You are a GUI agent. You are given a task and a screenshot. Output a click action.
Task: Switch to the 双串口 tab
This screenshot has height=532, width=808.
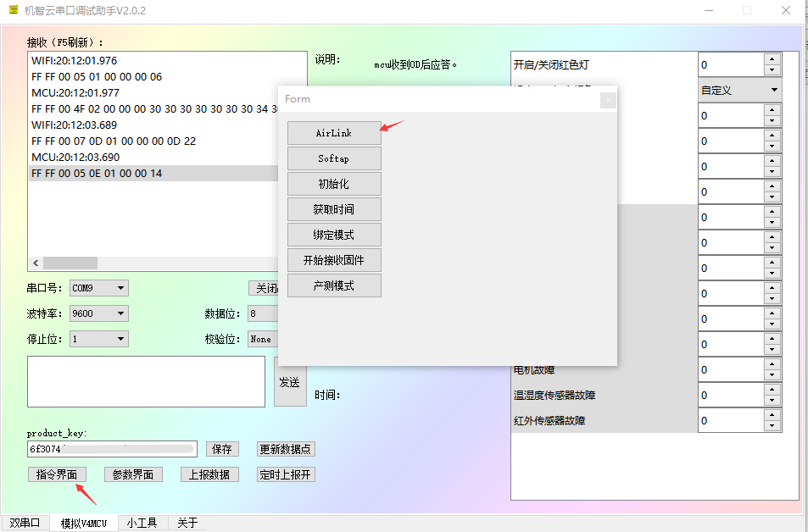point(24,523)
